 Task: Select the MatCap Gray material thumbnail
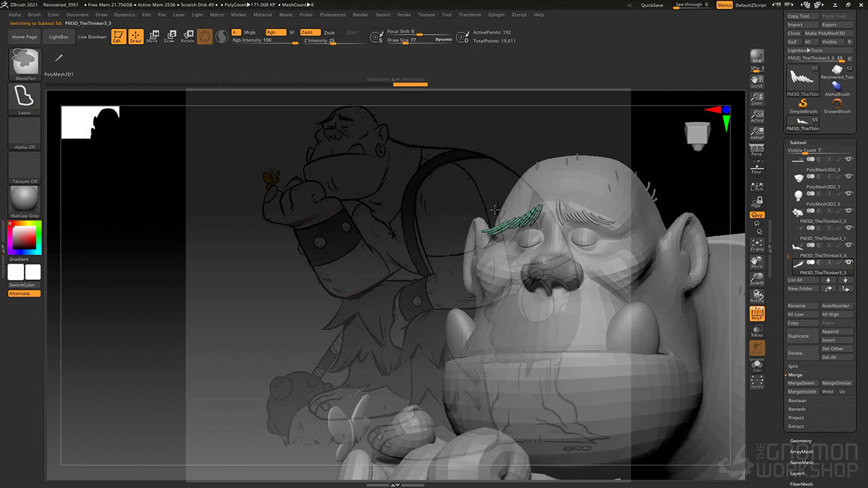[24, 200]
